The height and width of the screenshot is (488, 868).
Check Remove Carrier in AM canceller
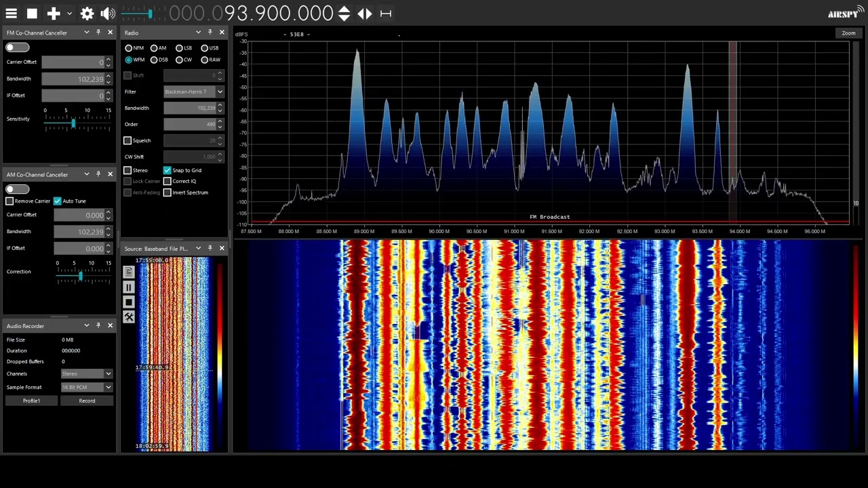(9, 201)
